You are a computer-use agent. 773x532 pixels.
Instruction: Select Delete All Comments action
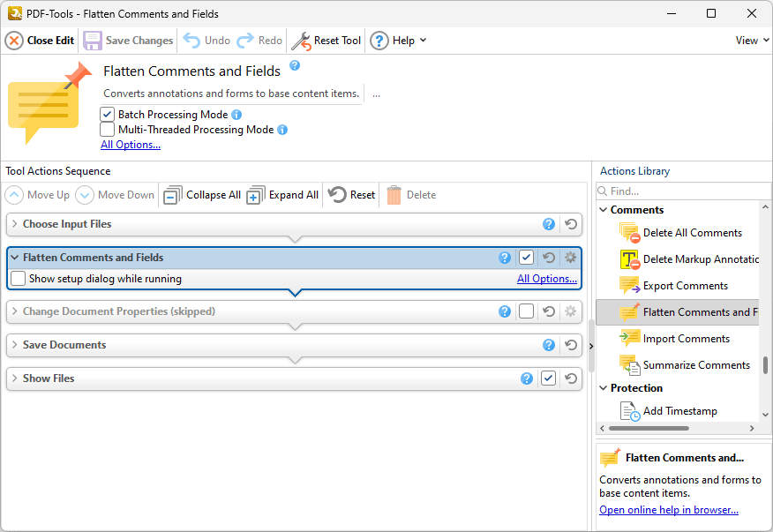[x=680, y=233]
